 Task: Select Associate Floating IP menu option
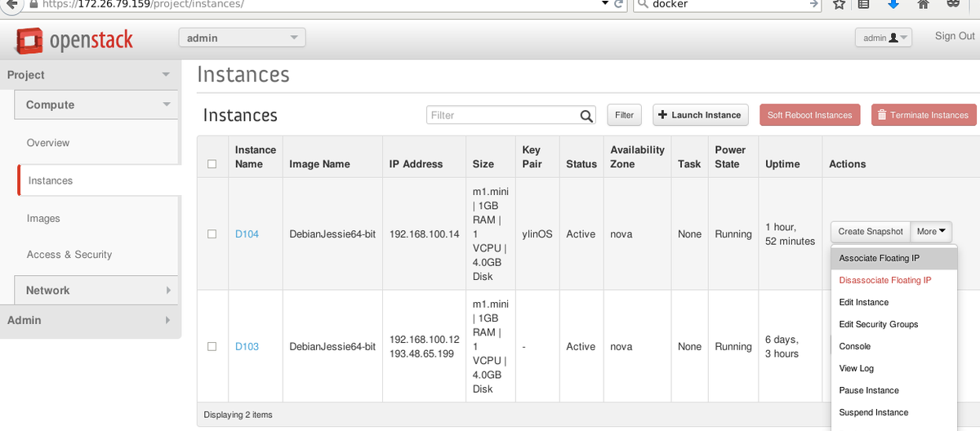[x=879, y=259]
